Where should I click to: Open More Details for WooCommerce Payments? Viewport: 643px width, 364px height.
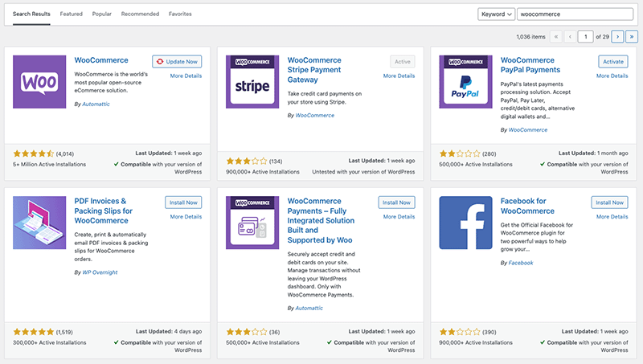(399, 216)
